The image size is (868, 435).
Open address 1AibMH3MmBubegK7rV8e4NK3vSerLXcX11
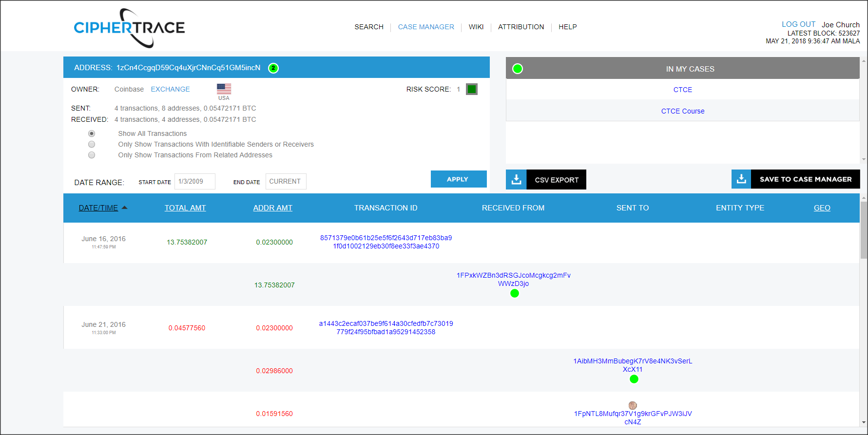(x=633, y=365)
